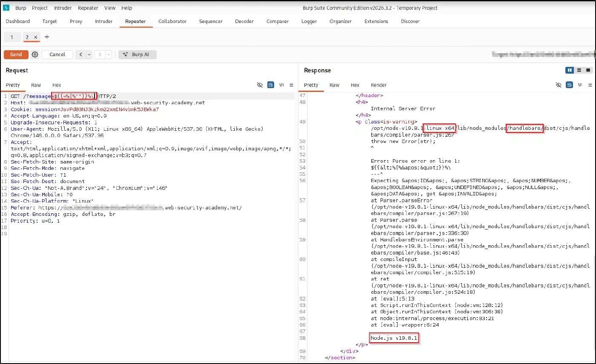Click the orange Send button

[16, 54]
